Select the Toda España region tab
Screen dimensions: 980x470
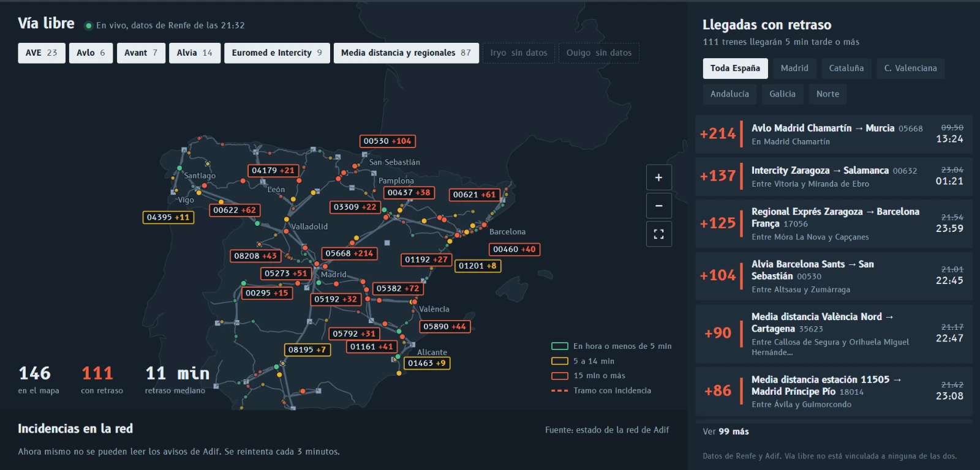coord(735,68)
